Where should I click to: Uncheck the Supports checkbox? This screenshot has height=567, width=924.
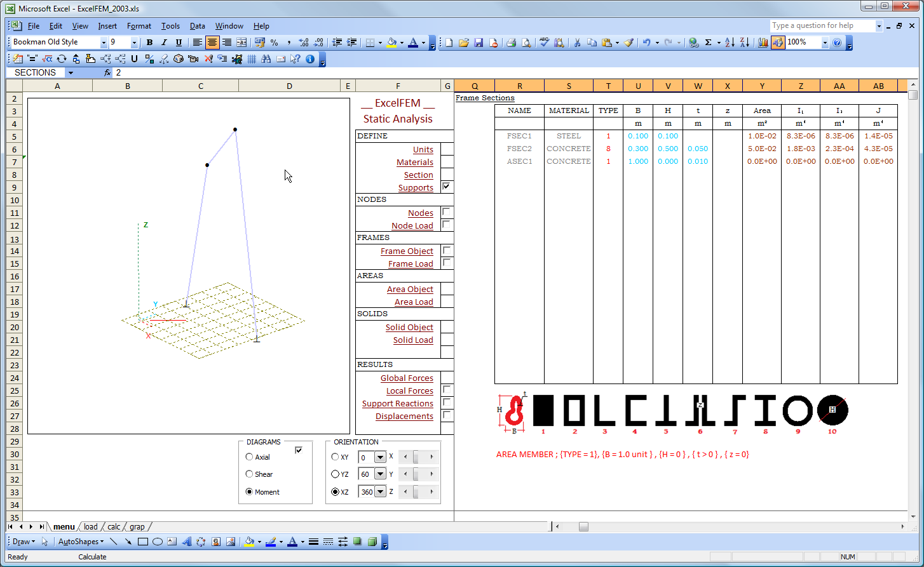447,187
